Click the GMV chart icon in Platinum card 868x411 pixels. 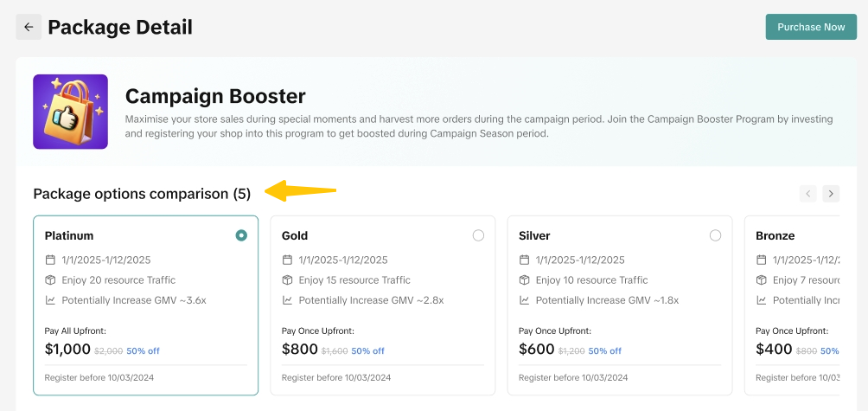(x=50, y=300)
